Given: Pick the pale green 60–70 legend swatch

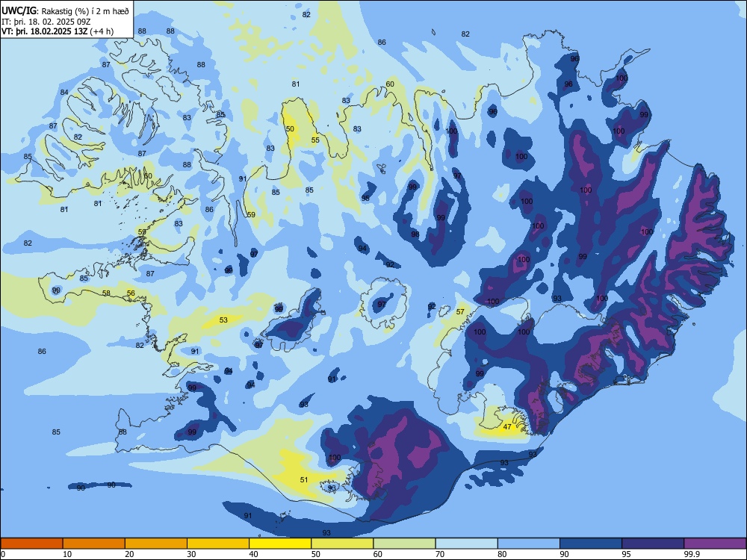Looking at the screenshot, I should [x=404, y=544].
